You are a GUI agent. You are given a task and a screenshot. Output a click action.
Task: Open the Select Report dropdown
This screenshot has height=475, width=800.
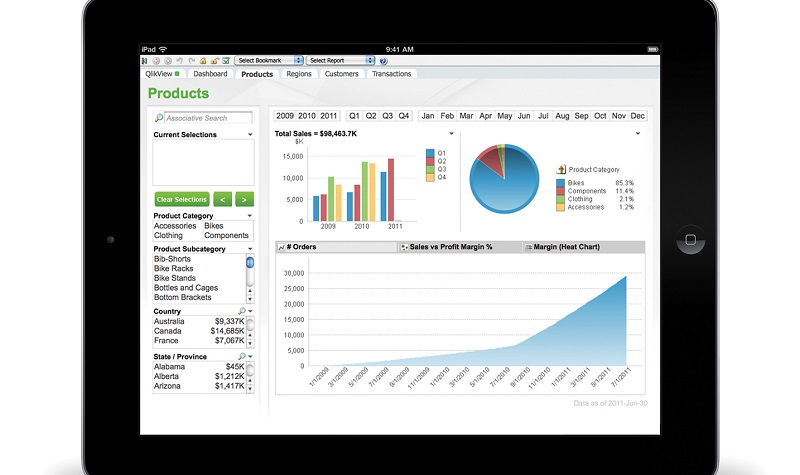click(340, 60)
